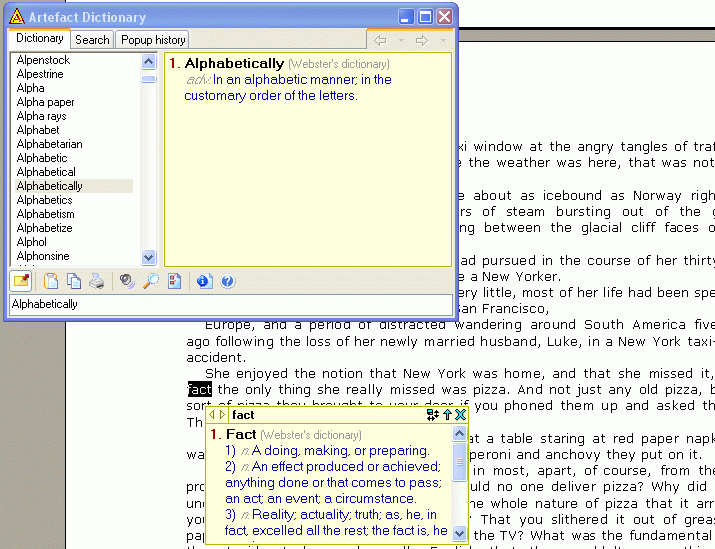Screen dimensions: 715x549
Task: Select Alpestrine in word list
Action: tap(40, 74)
